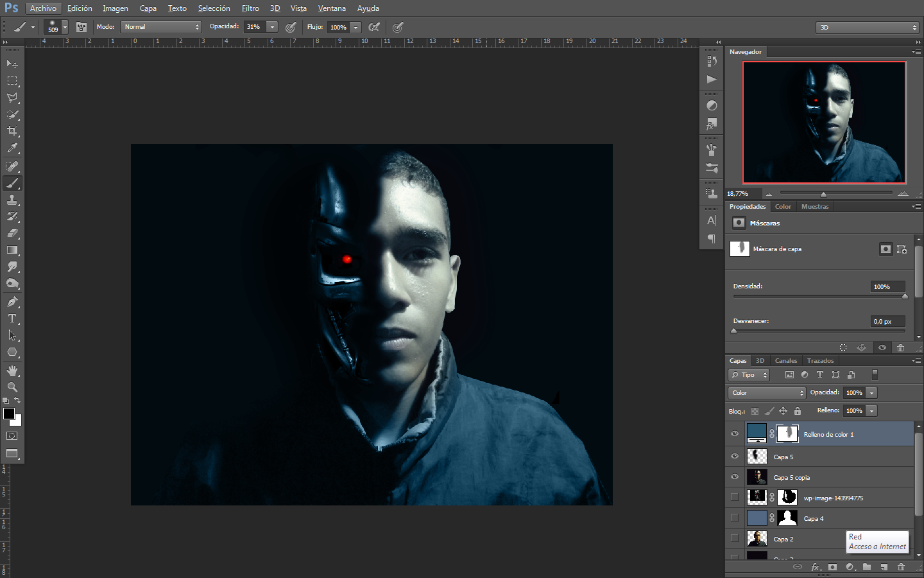This screenshot has width=924, height=578.
Task: Select the Gradient tool
Action: 12,250
